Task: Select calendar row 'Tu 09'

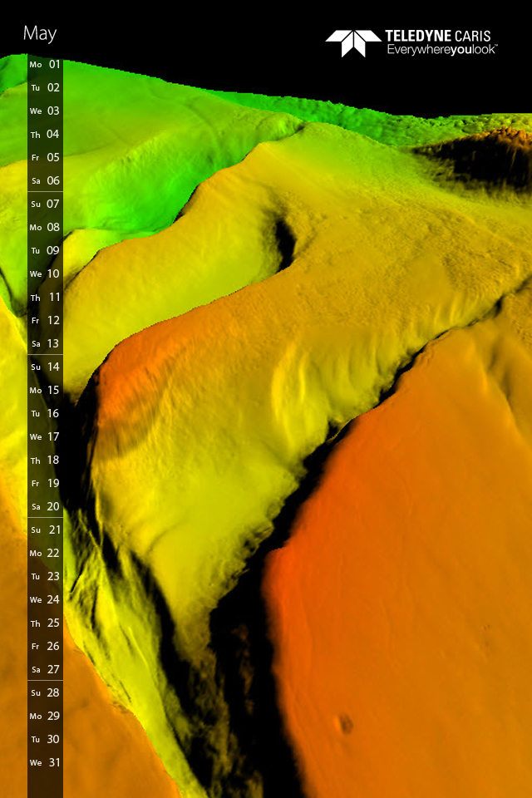Action: 46,250
